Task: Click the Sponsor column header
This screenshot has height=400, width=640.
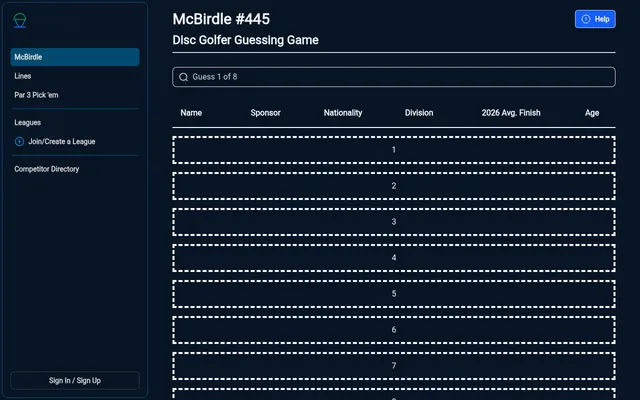Action: 265,113
